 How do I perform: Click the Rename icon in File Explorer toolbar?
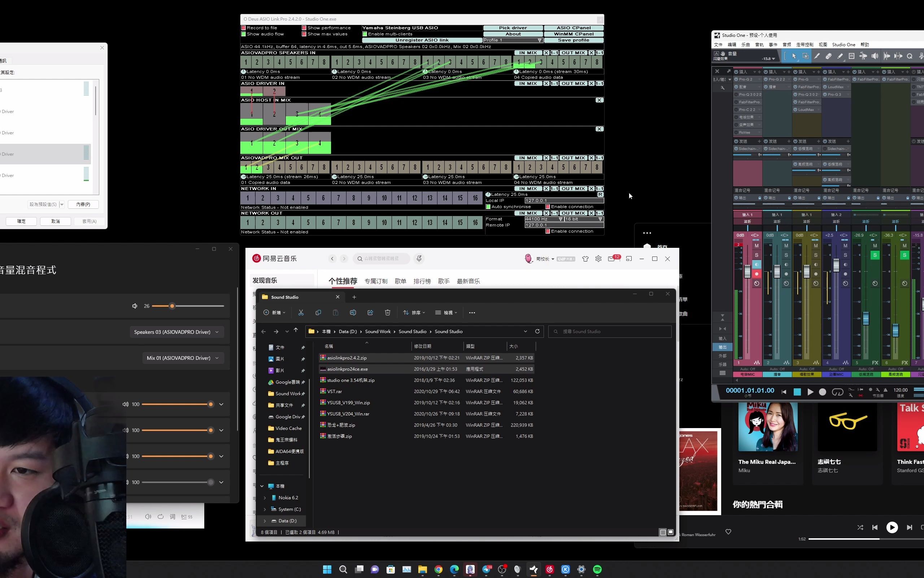click(353, 313)
